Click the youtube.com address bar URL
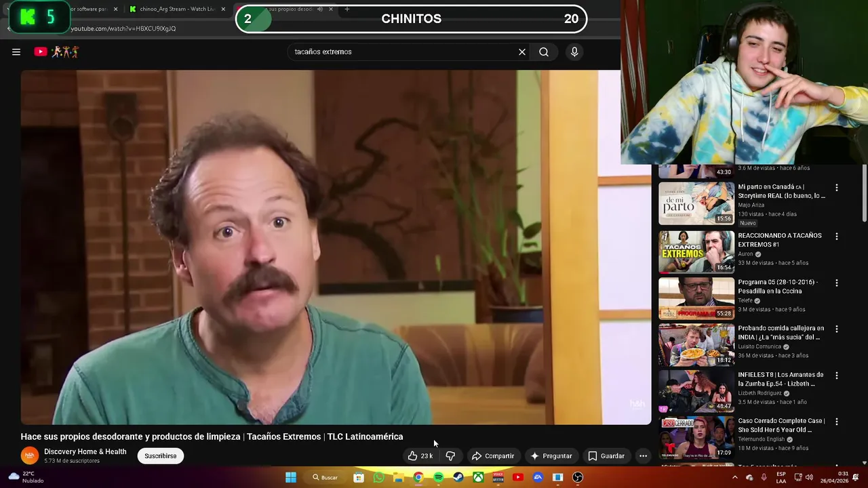Screen dimensions: 868x488 pyautogui.click(x=123, y=28)
